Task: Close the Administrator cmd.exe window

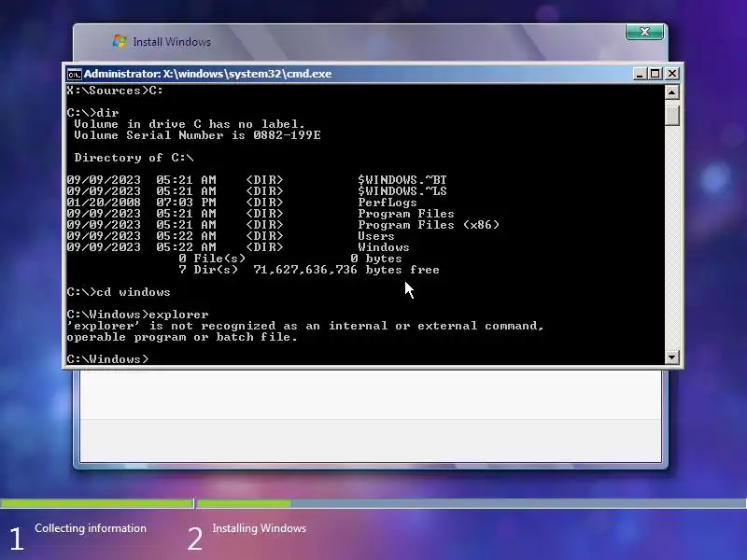Action: [671, 74]
